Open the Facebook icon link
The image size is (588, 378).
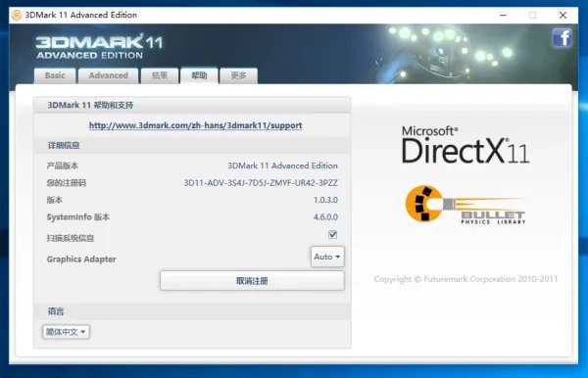click(x=562, y=37)
